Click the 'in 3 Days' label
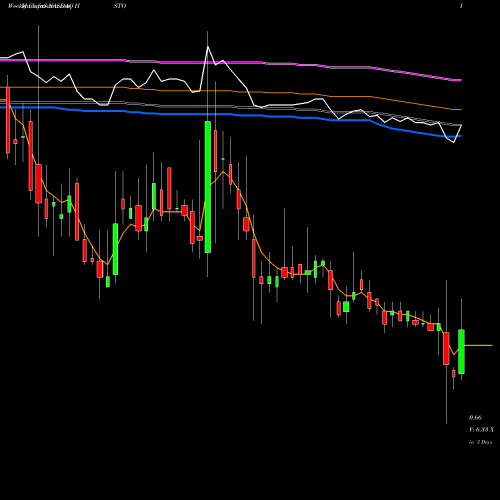 pyautogui.click(x=480, y=442)
